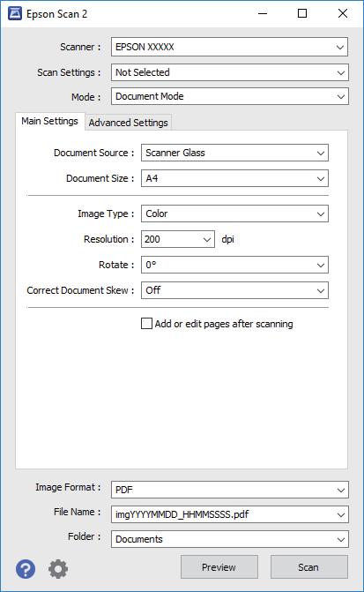364x592 pixels.
Task: Open the Mode Document Mode dropdown
Action: pyautogui.click(x=230, y=96)
